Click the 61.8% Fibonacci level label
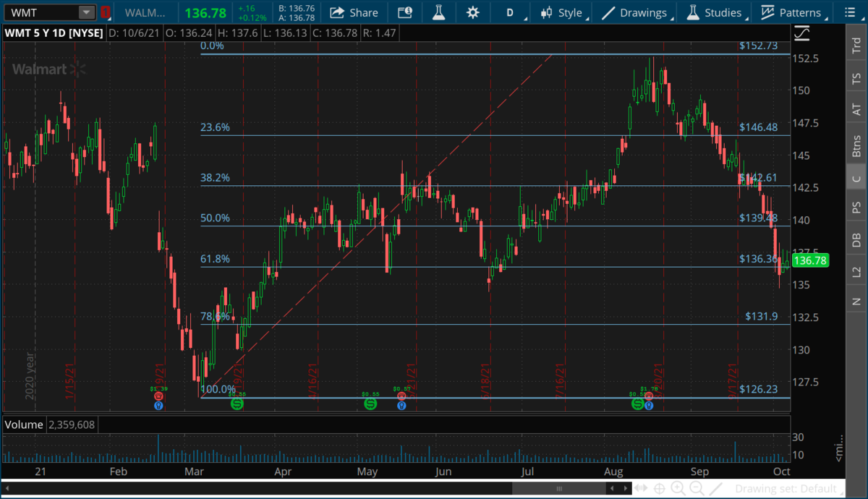The width and height of the screenshot is (868, 499). 215,259
